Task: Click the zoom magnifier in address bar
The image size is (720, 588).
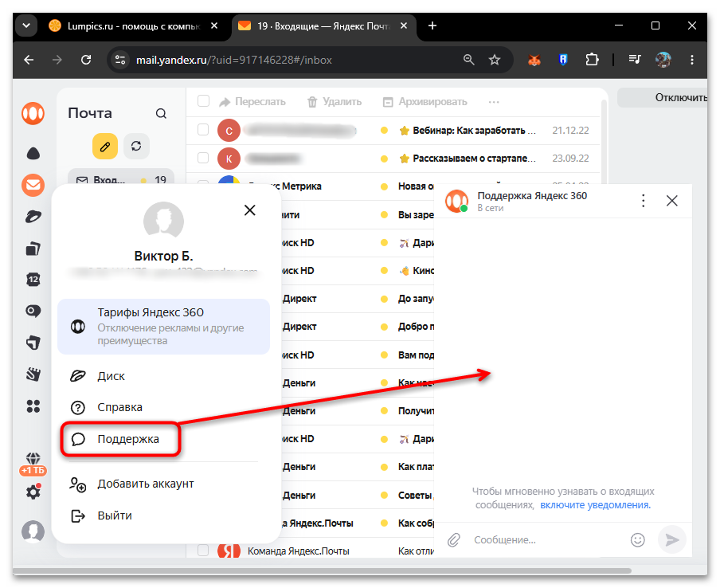Action: coord(468,60)
